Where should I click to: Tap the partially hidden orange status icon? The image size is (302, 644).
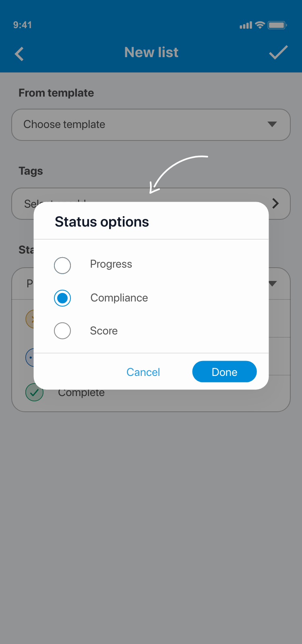pos(30,319)
